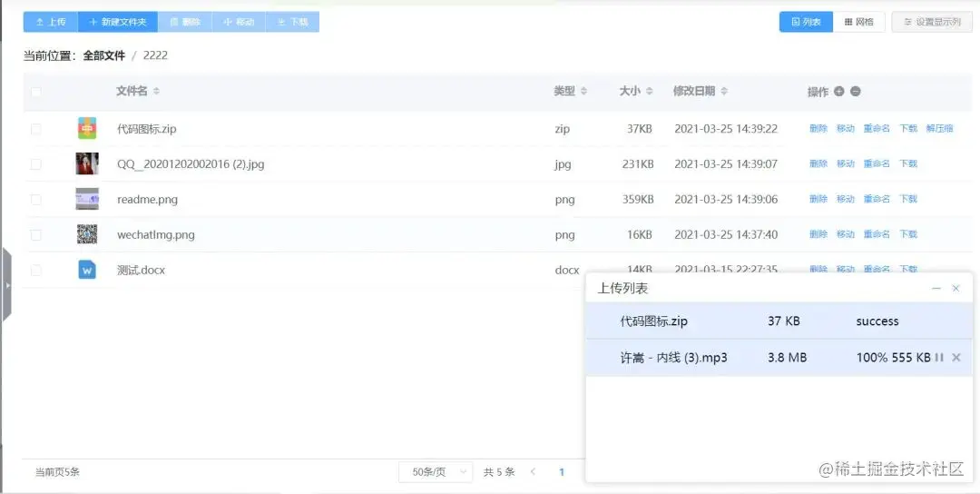
Task: Move the QQ jpg file
Action: click(846, 163)
